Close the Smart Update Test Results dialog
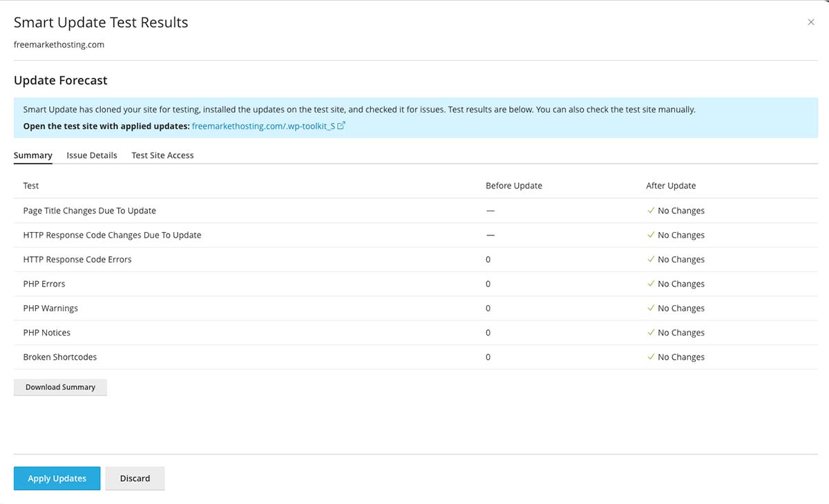This screenshot has width=829, height=504. click(811, 22)
